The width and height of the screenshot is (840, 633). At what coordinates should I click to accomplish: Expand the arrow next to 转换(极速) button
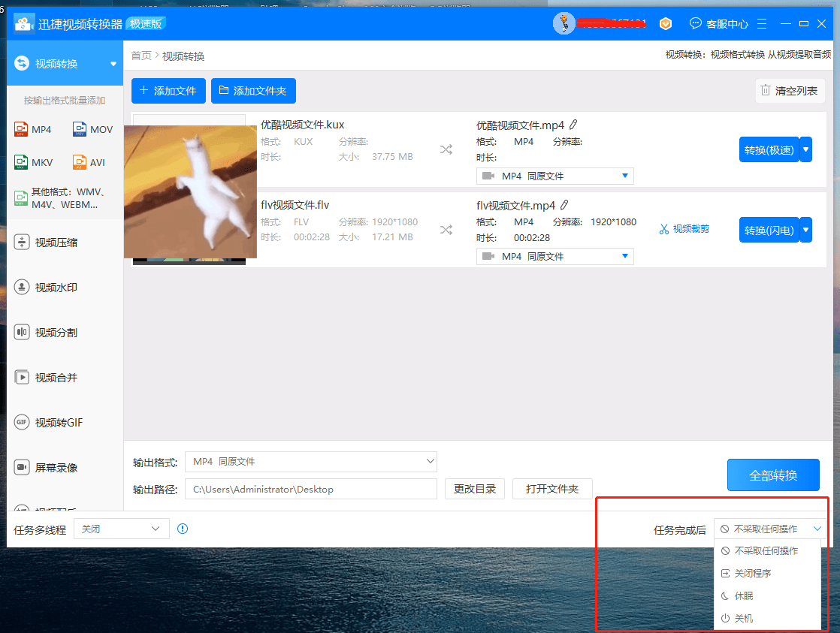click(x=805, y=149)
